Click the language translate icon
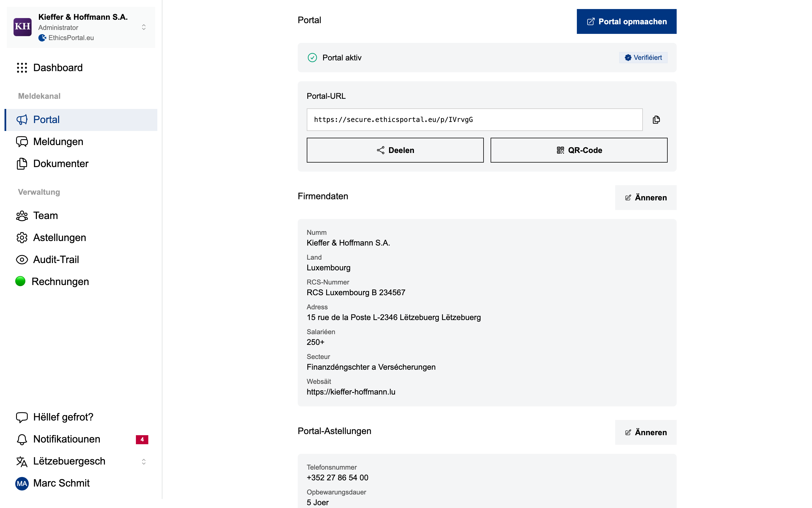This screenshot has height=508, width=812. [x=22, y=461]
